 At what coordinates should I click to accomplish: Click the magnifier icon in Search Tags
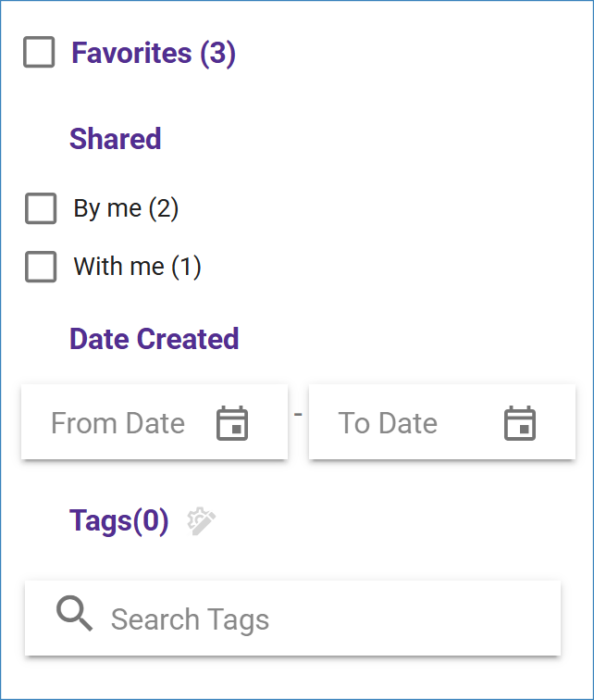(x=74, y=614)
